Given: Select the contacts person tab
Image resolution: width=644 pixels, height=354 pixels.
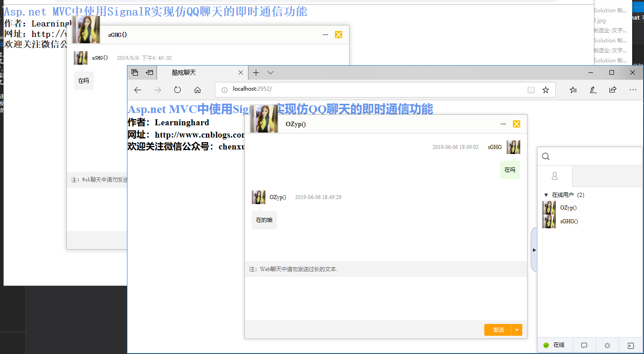Looking at the screenshot, I should (555, 176).
